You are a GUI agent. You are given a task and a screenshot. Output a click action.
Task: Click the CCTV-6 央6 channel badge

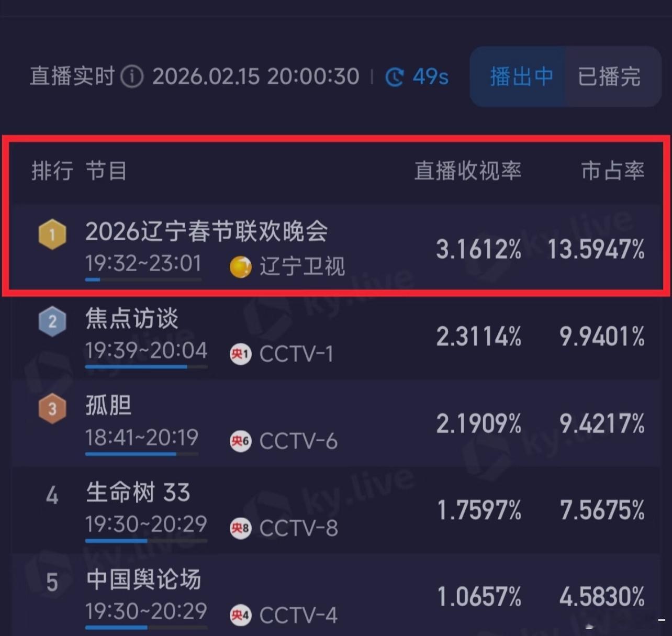[x=240, y=441]
